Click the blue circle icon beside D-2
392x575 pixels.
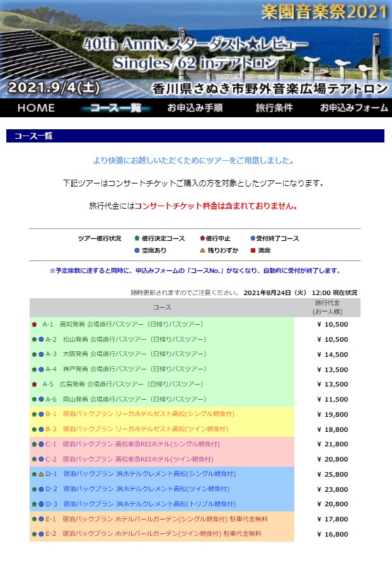41,489
